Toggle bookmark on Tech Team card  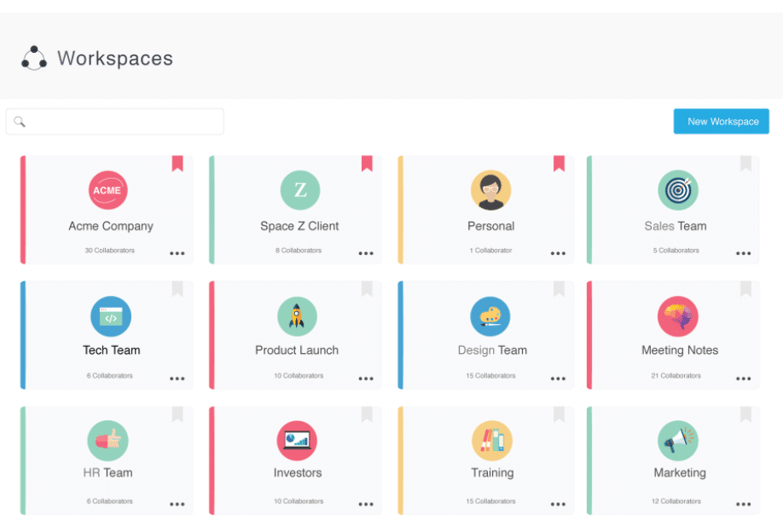pyautogui.click(x=177, y=289)
